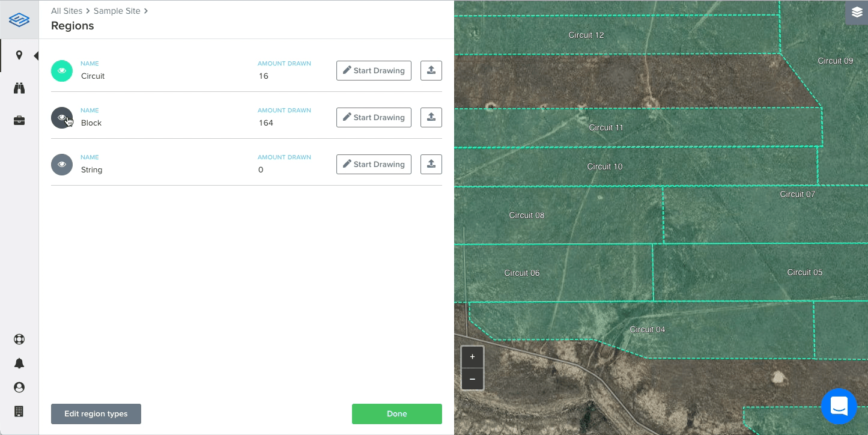Click the String region name text

click(x=92, y=170)
